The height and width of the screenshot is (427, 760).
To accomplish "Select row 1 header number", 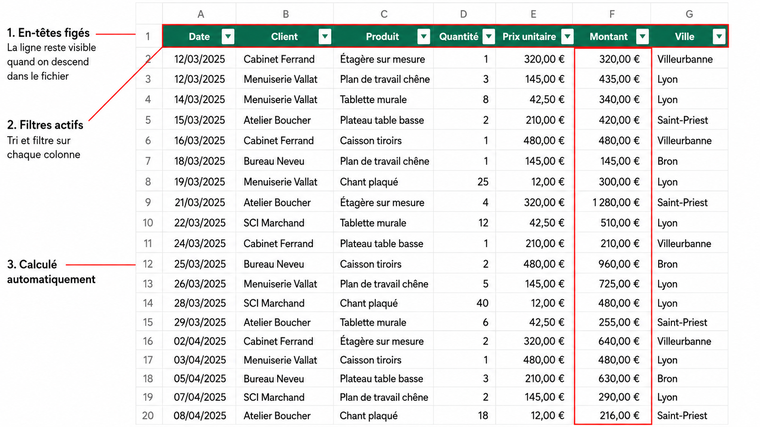I will click(148, 37).
